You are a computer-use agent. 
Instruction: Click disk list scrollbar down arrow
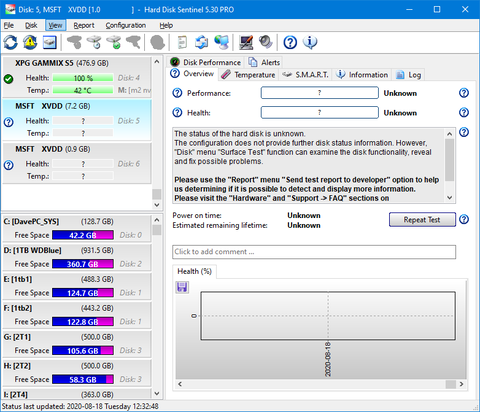[157, 205]
